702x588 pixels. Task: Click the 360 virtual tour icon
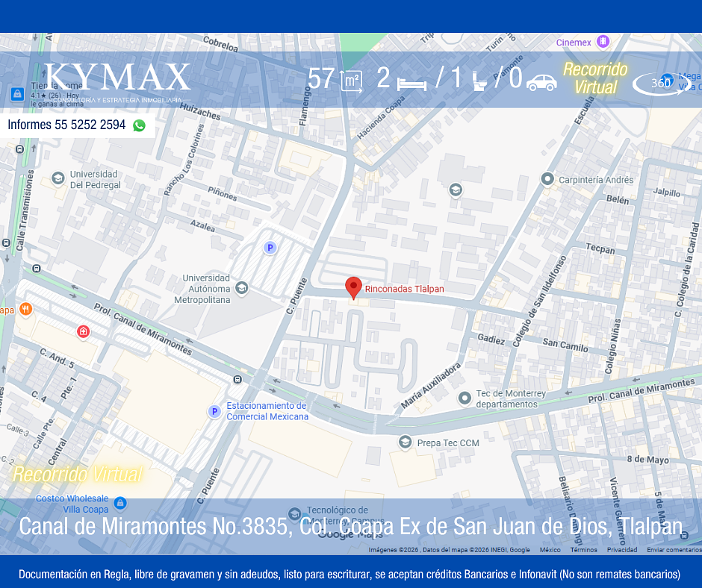pyautogui.click(x=662, y=84)
